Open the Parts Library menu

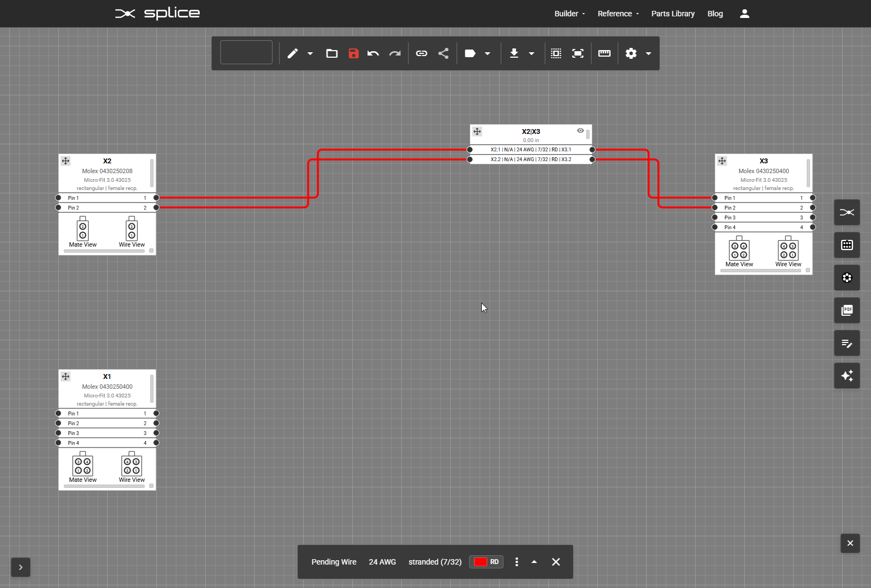click(673, 14)
